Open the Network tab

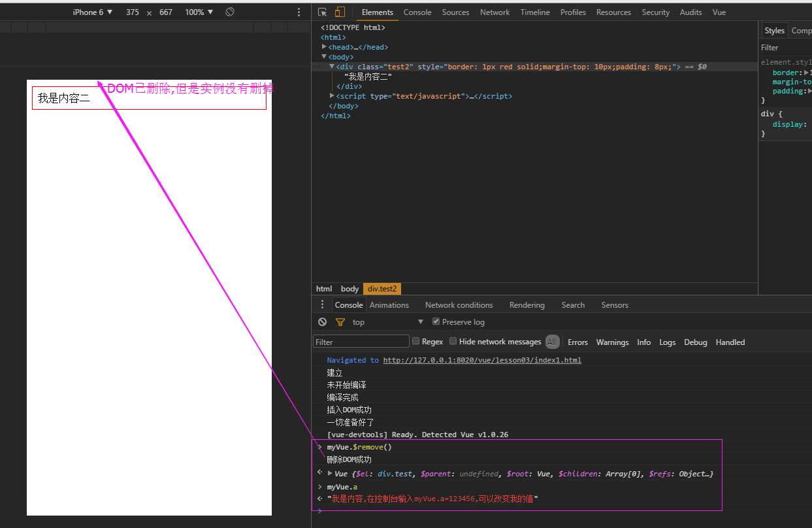(x=495, y=12)
